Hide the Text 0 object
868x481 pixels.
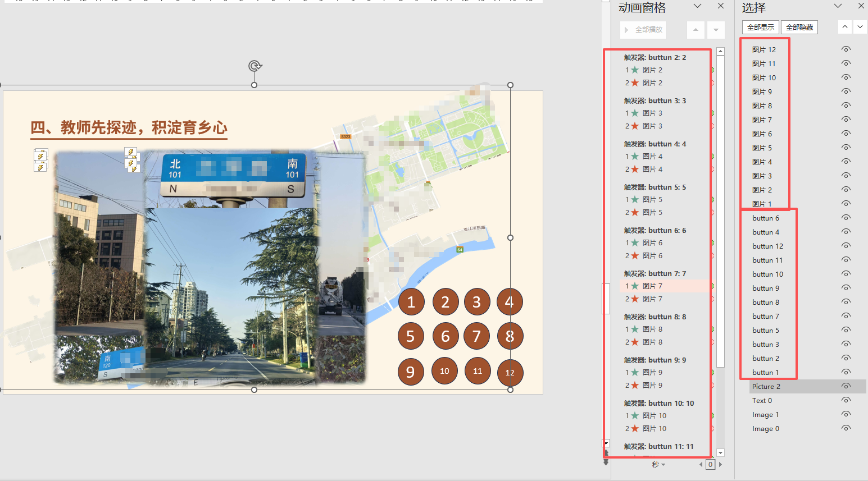[x=846, y=400]
